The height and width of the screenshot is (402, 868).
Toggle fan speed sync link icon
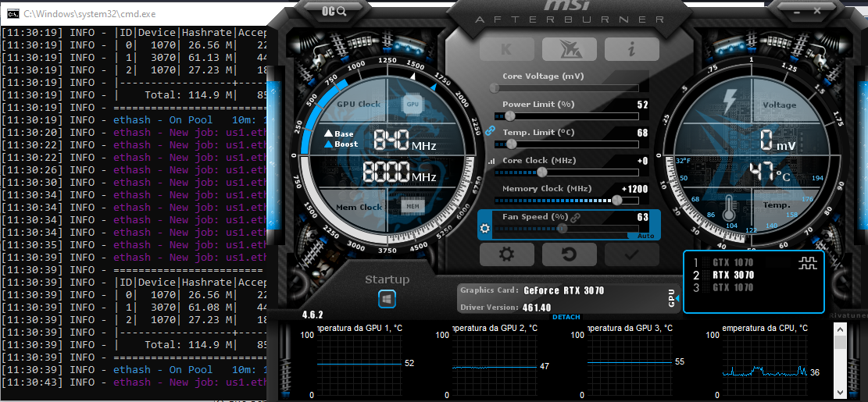click(x=574, y=217)
